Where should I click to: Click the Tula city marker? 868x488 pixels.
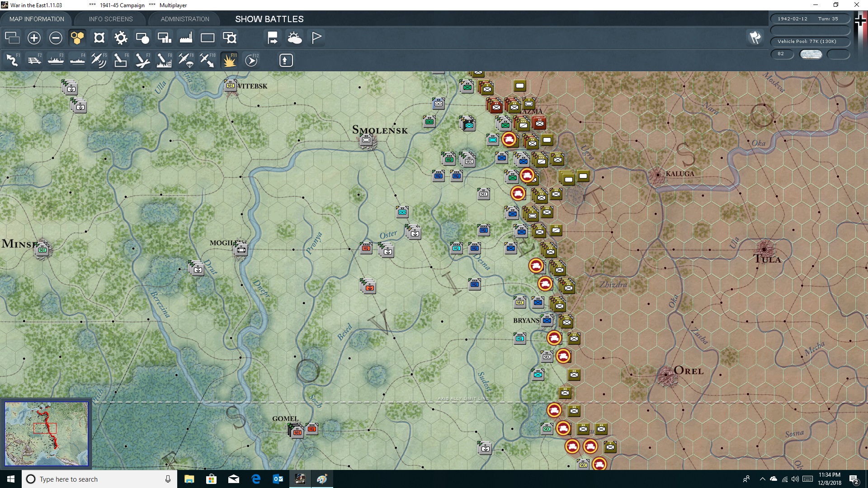coord(764,249)
